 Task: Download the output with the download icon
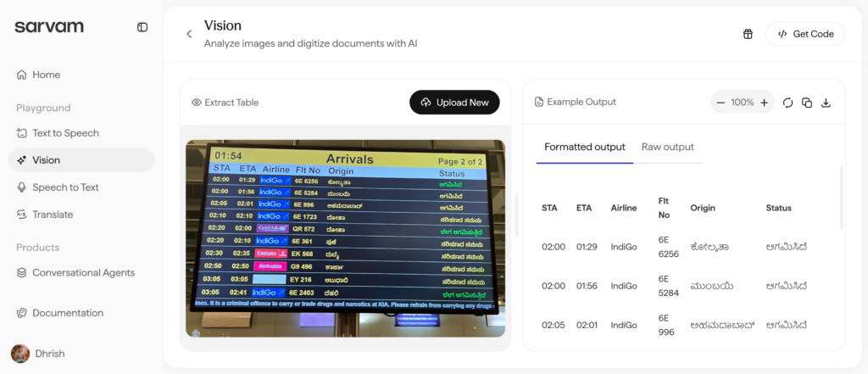pos(826,103)
